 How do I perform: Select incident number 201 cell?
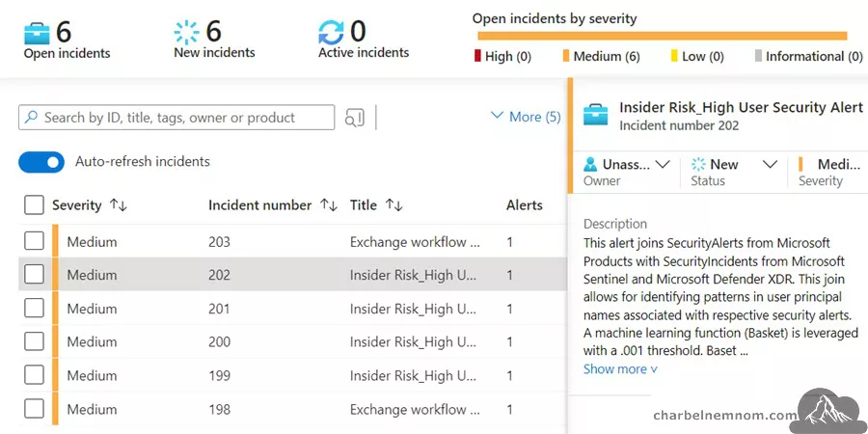tap(219, 309)
